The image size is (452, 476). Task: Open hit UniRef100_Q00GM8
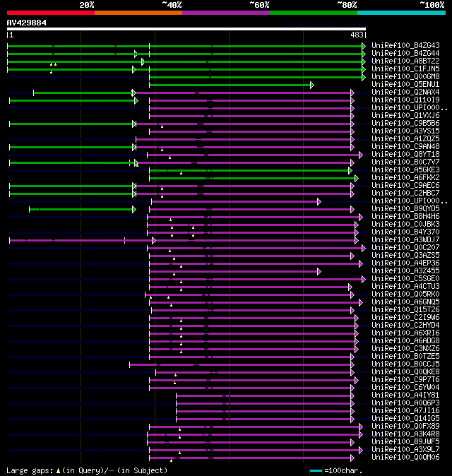[405, 76]
